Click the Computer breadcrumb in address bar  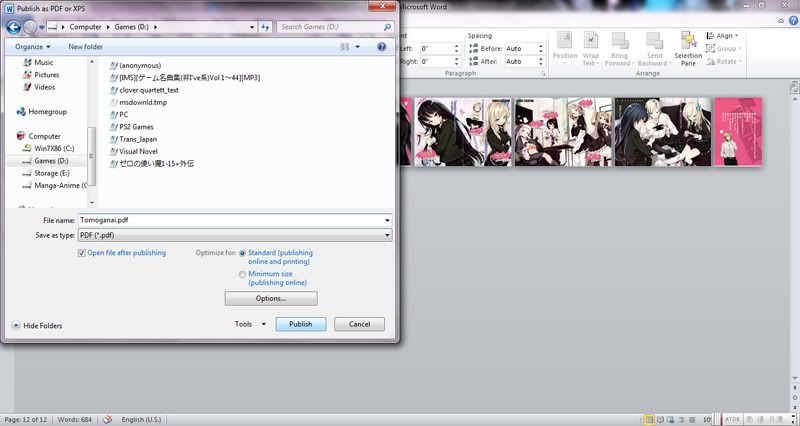tap(85, 27)
